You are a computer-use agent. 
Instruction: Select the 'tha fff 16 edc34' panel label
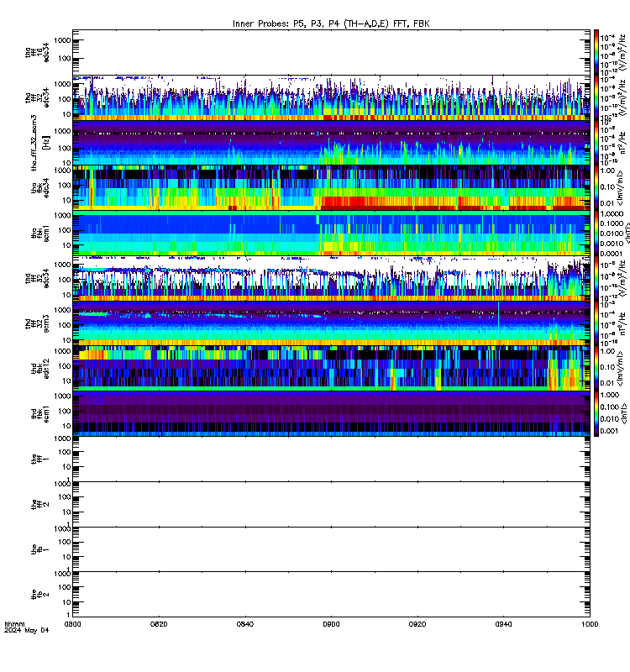click(x=37, y=52)
